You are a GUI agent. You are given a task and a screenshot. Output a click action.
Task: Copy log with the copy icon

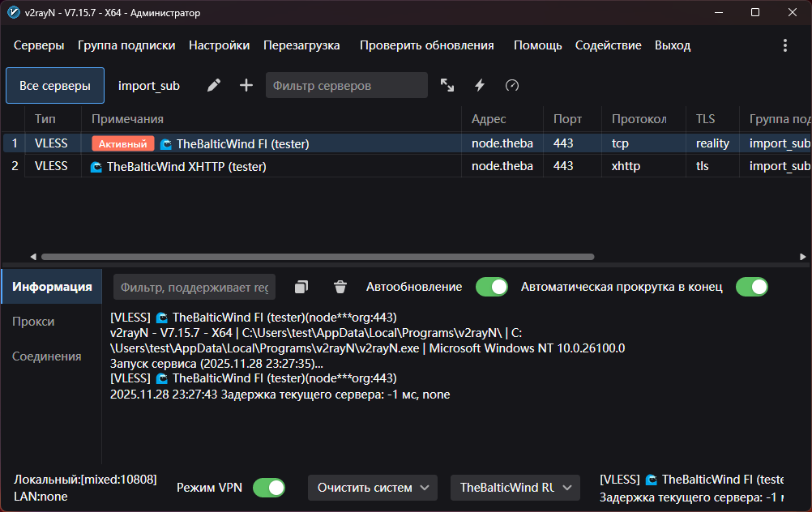coord(301,287)
